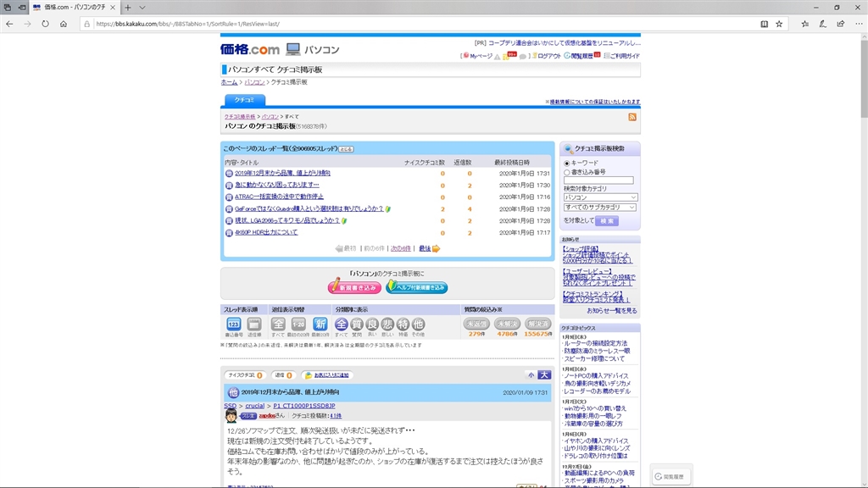Filter category: questions (質 icon)
The height and width of the screenshot is (488, 868).
[357, 324]
